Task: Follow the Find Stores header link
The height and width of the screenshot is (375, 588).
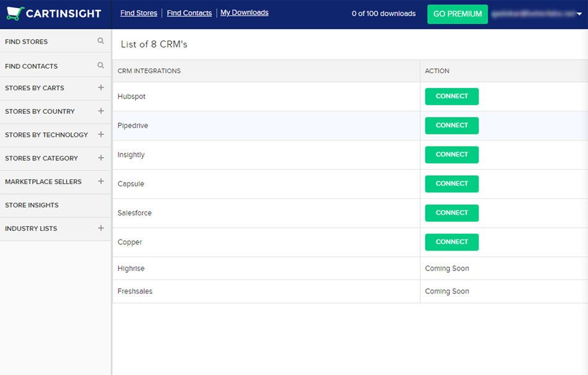Action: click(x=139, y=13)
